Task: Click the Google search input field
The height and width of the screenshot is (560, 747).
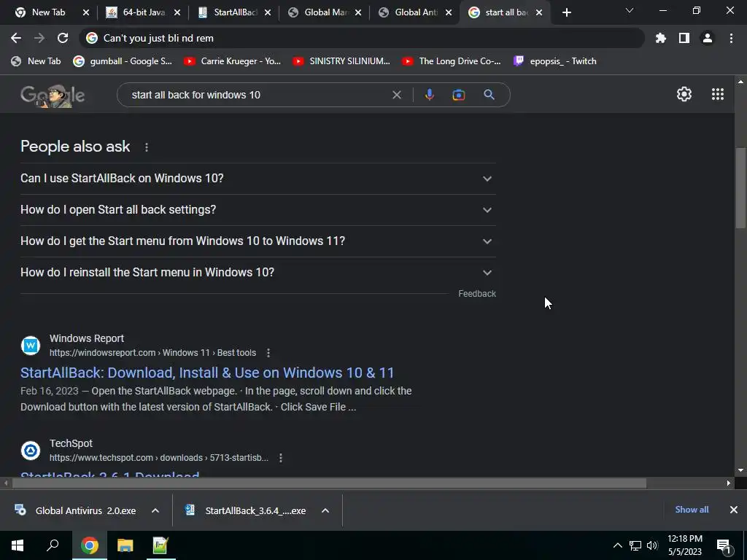Action: pos(258,95)
